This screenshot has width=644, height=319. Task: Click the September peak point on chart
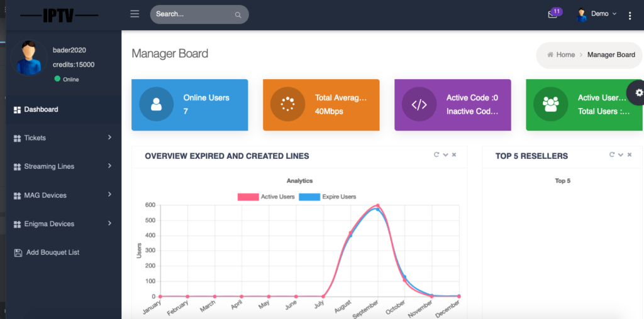[377, 206]
